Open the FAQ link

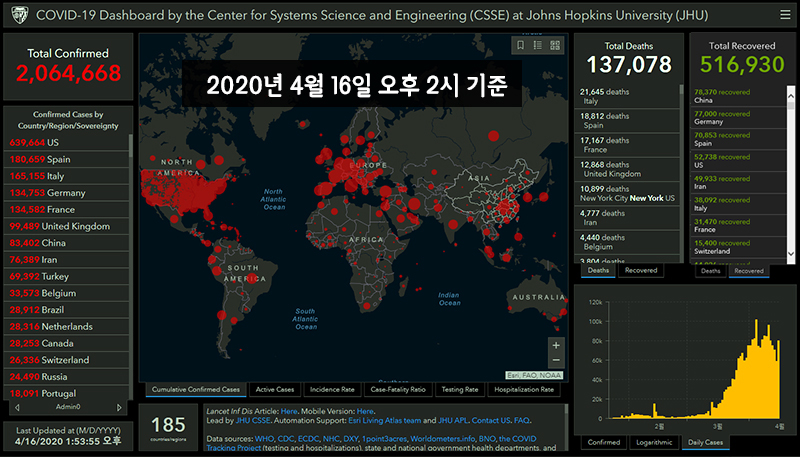(521, 421)
